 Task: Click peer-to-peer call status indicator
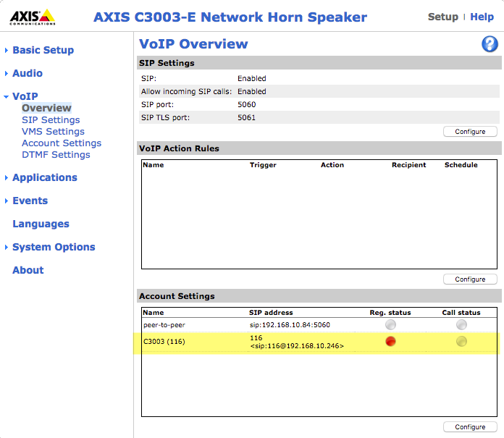coord(461,324)
